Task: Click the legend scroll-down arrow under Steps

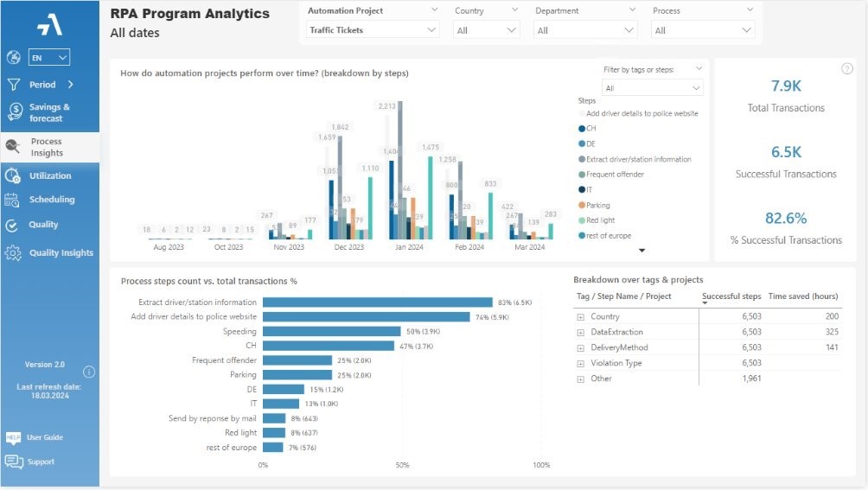Action: click(x=641, y=251)
